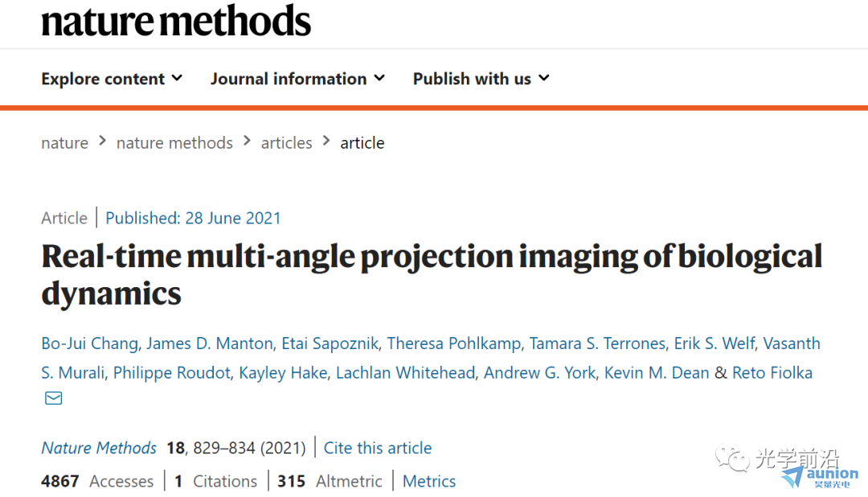This screenshot has width=868, height=497.
Task: Open author Andrew G. York link
Action: pos(540,373)
